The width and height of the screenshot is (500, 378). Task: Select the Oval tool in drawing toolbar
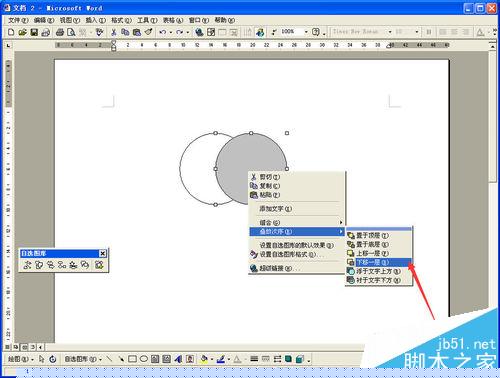(144, 359)
